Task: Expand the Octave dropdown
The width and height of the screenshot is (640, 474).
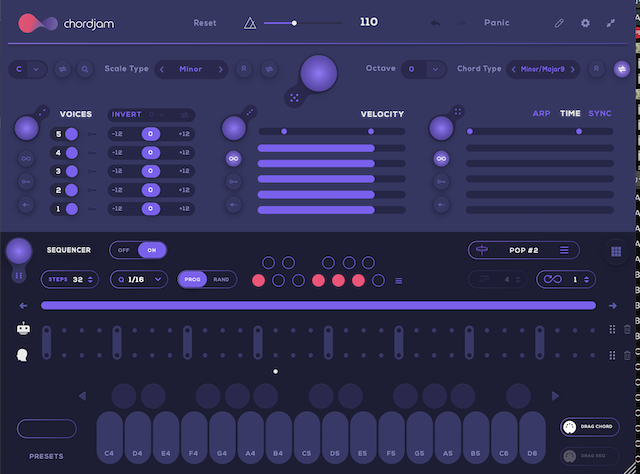Action: 425,69
